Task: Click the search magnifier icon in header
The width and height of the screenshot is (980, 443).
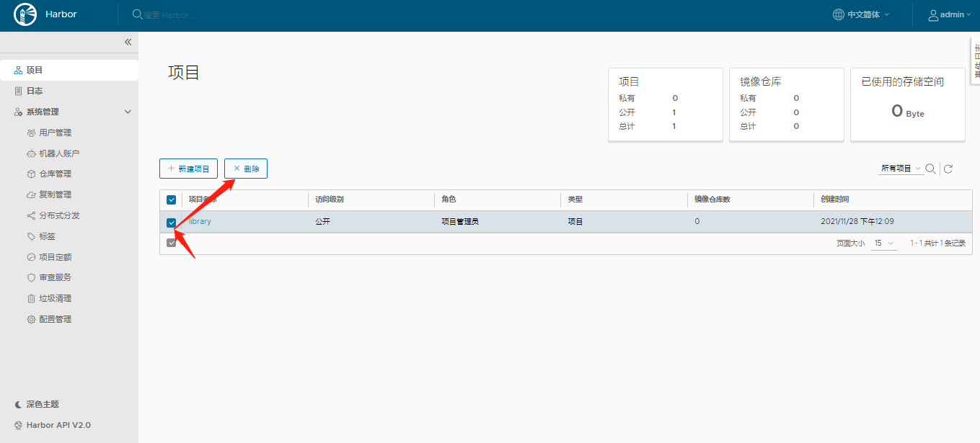Action: pyautogui.click(x=137, y=14)
